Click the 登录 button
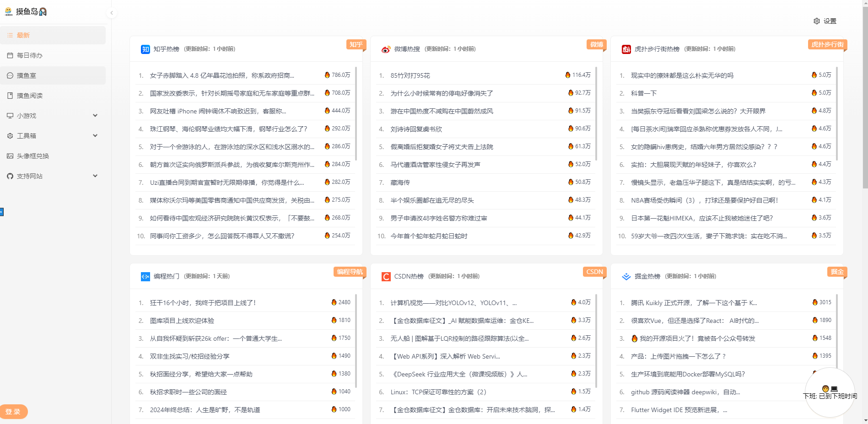The image size is (868, 424). point(14,411)
